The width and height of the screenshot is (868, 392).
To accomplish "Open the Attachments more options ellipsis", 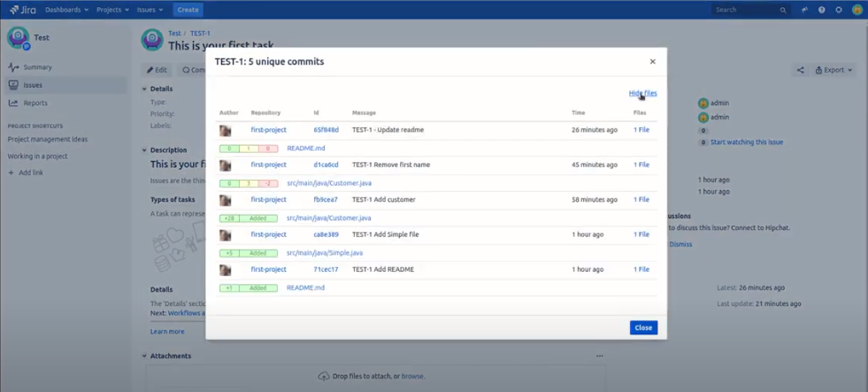I will point(600,356).
